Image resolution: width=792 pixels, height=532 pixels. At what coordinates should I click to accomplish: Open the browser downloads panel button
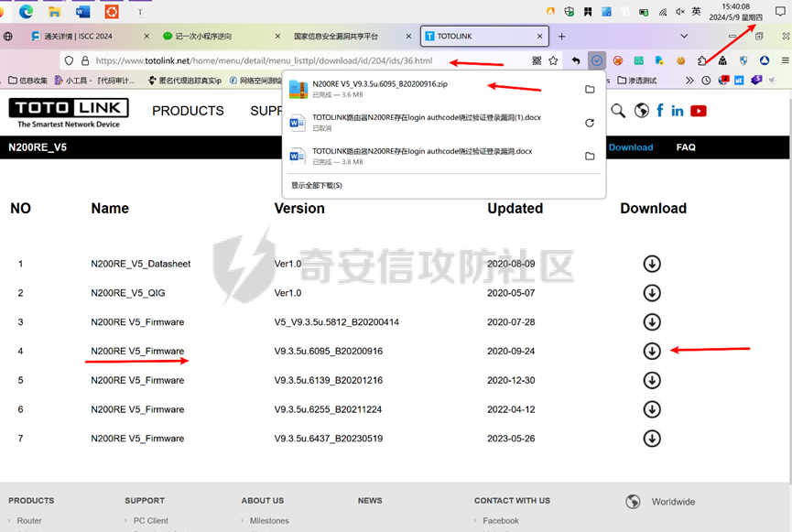click(597, 60)
